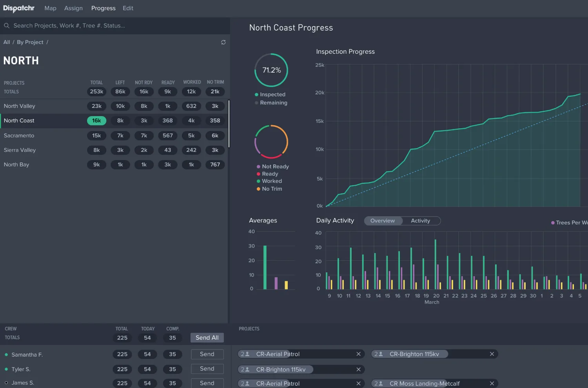Go to All in the breadcrumb
The image size is (588, 388).
tap(7, 42)
